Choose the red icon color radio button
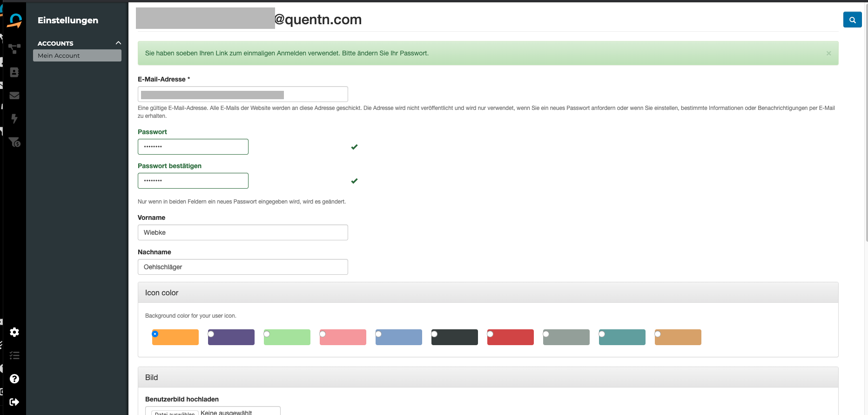868x415 pixels. 491,334
